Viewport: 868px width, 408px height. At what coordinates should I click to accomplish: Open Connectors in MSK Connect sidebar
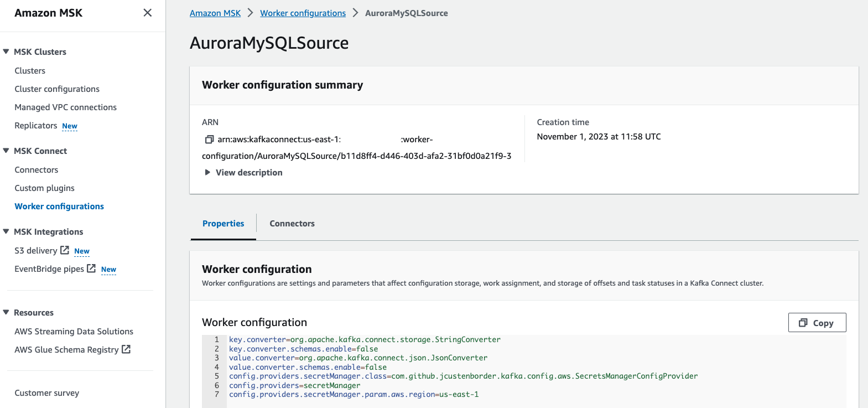pyautogui.click(x=37, y=170)
